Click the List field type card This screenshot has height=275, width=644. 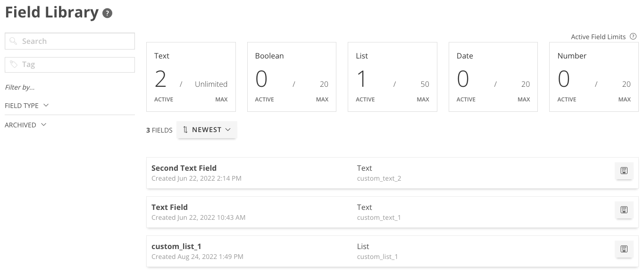pos(392,76)
